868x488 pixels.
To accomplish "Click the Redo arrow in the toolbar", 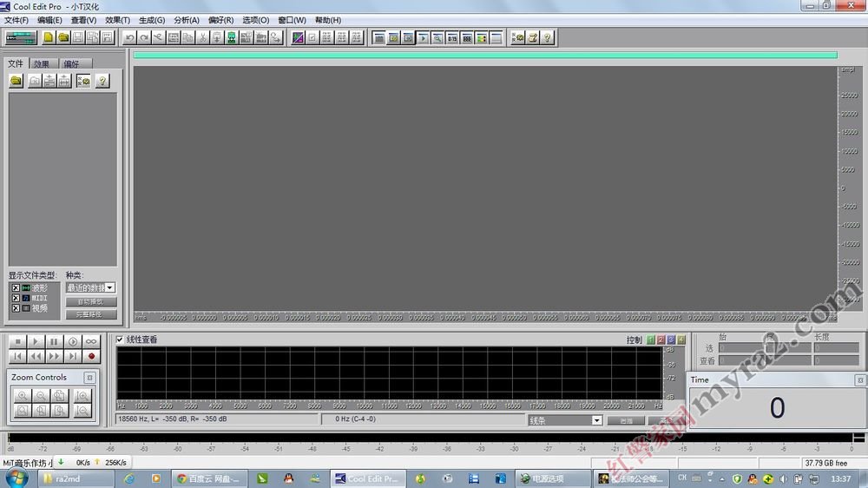I will 144,37.
